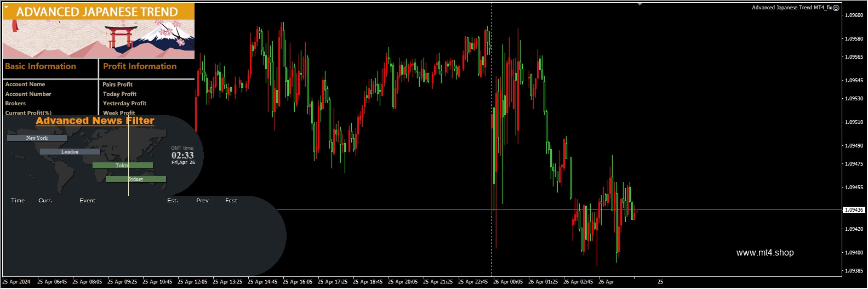Click the current price label 1.09436
Viewport: 868px width, 289px height.
click(x=854, y=210)
